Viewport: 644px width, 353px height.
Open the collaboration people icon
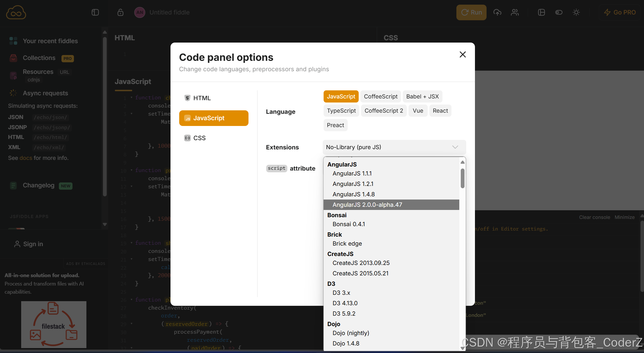coord(515,12)
